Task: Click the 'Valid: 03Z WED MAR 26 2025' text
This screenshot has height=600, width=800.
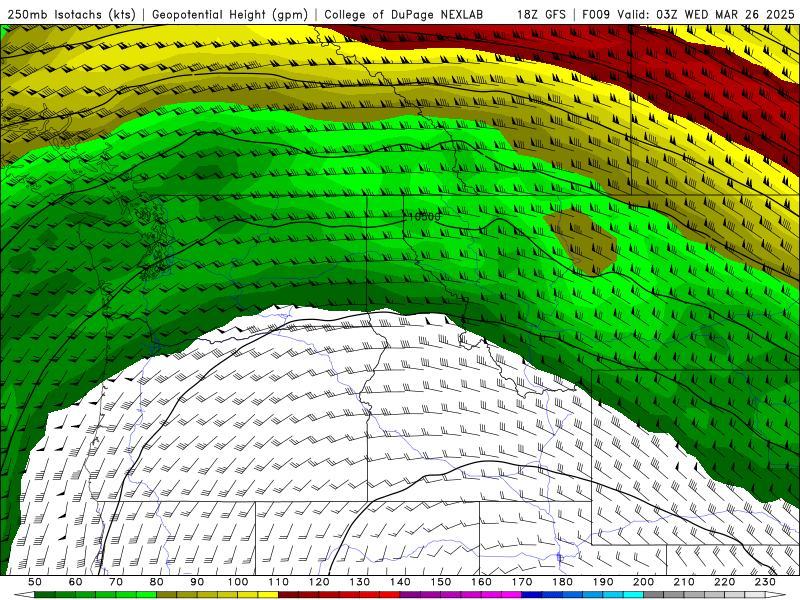Action: tap(706, 14)
